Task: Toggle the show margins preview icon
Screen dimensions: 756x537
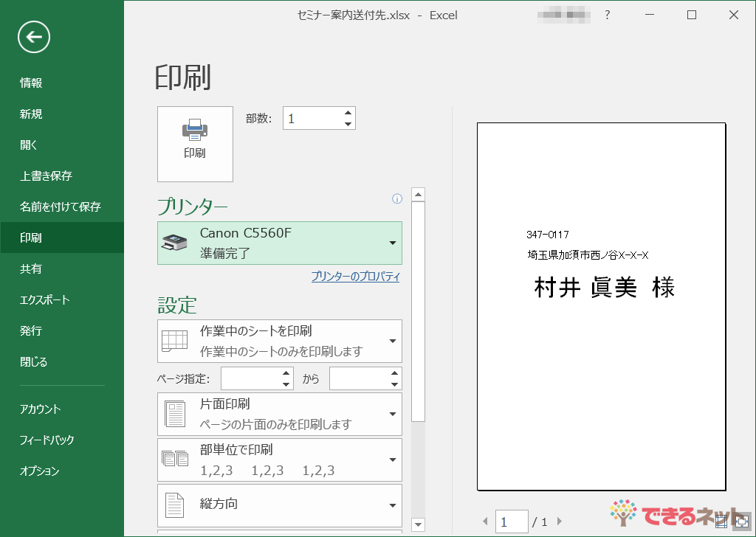Action: (721, 521)
